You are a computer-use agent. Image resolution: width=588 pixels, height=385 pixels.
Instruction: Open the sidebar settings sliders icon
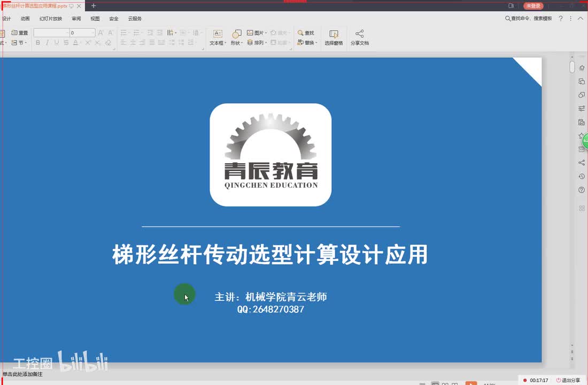click(x=582, y=109)
